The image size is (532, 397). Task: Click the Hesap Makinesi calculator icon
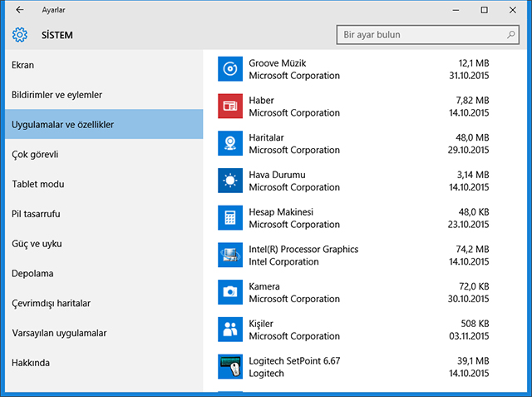[x=230, y=218]
